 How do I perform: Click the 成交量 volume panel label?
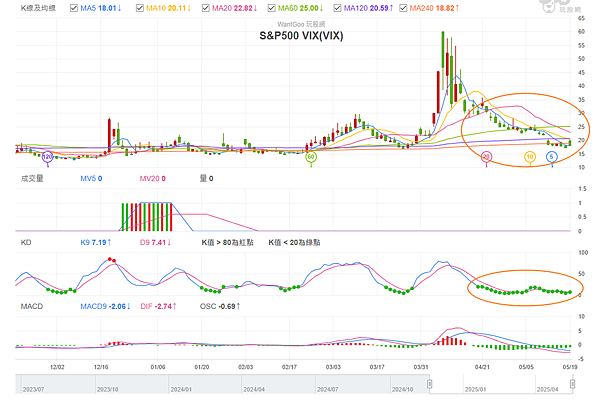32,178
